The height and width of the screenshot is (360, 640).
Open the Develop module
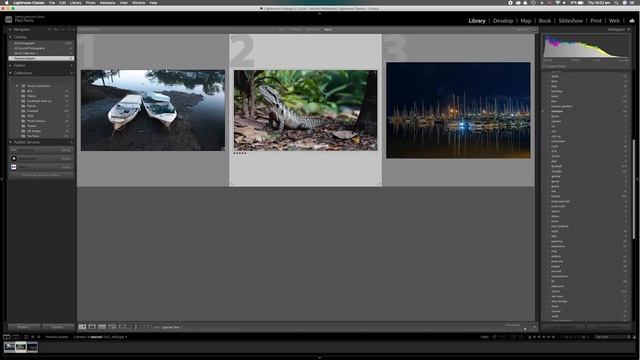click(503, 20)
